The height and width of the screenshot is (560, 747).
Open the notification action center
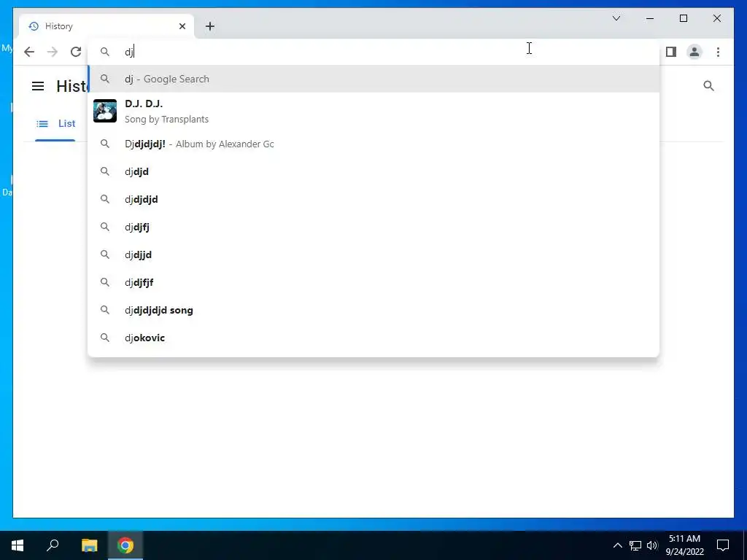coord(723,545)
